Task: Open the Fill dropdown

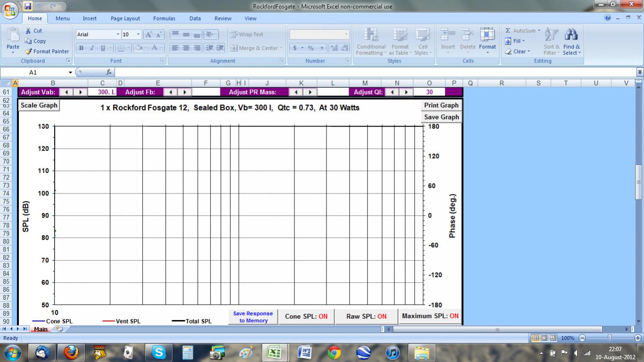Action: click(515, 41)
